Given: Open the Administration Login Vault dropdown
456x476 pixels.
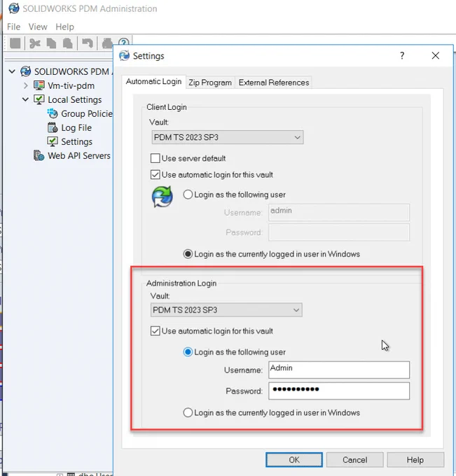Looking at the screenshot, I should point(226,310).
